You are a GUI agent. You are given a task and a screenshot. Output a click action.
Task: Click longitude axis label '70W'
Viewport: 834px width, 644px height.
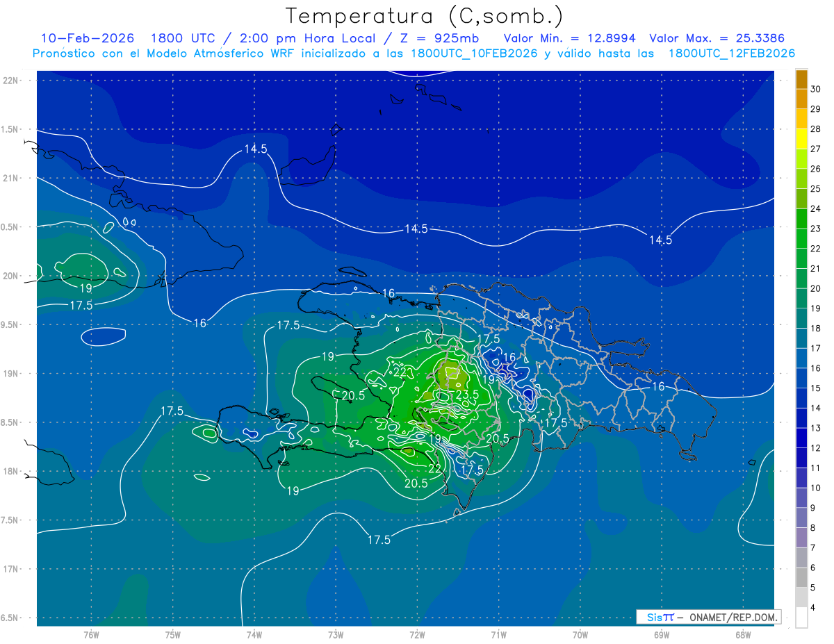click(x=580, y=634)
